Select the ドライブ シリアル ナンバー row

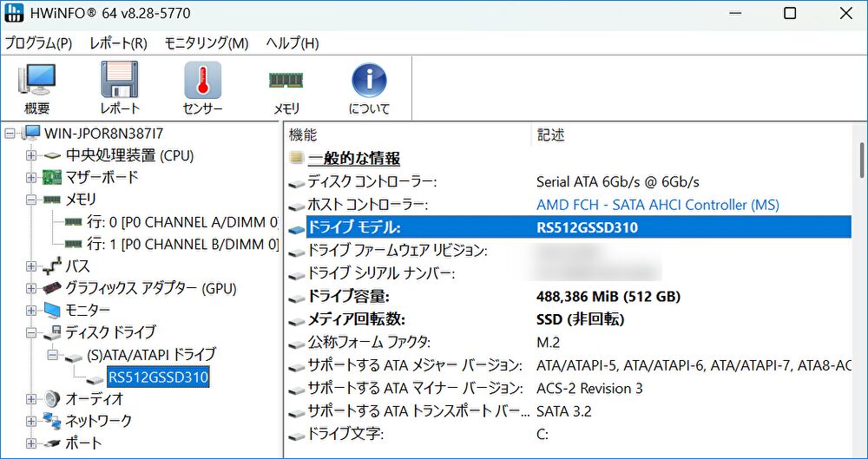click(x=569, y=273)
